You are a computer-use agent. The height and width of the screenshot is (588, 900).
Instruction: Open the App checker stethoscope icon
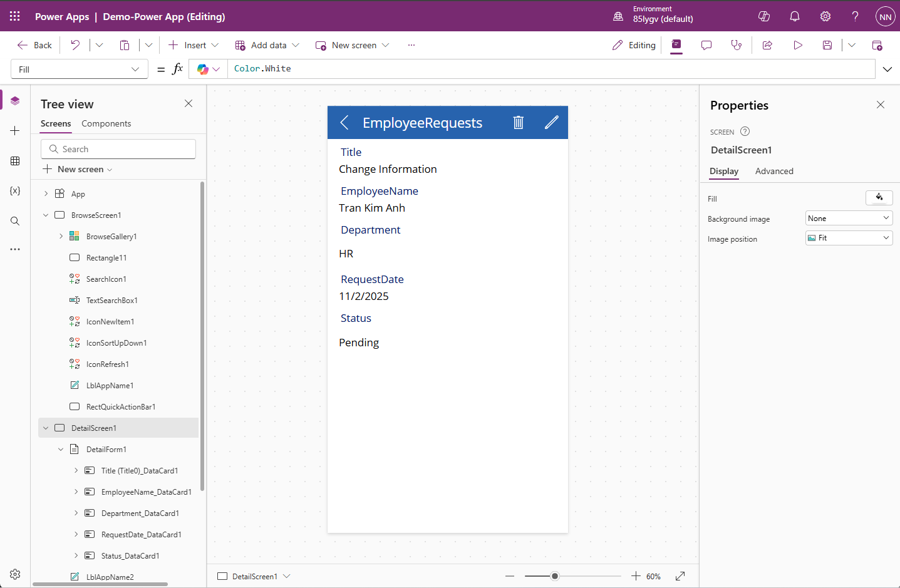[737, 45]
